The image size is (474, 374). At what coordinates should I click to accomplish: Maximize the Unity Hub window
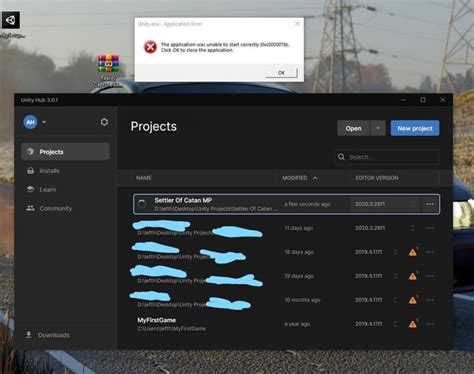[x=423, y=100]
